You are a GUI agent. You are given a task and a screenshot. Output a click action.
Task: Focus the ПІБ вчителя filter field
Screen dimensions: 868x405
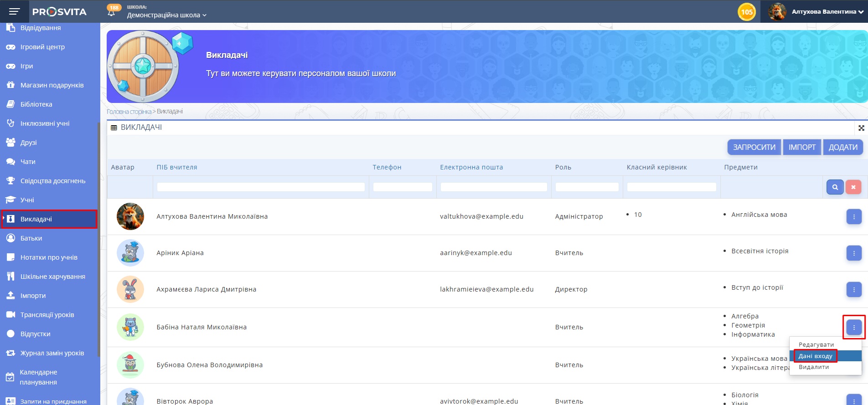pos(260,187)
